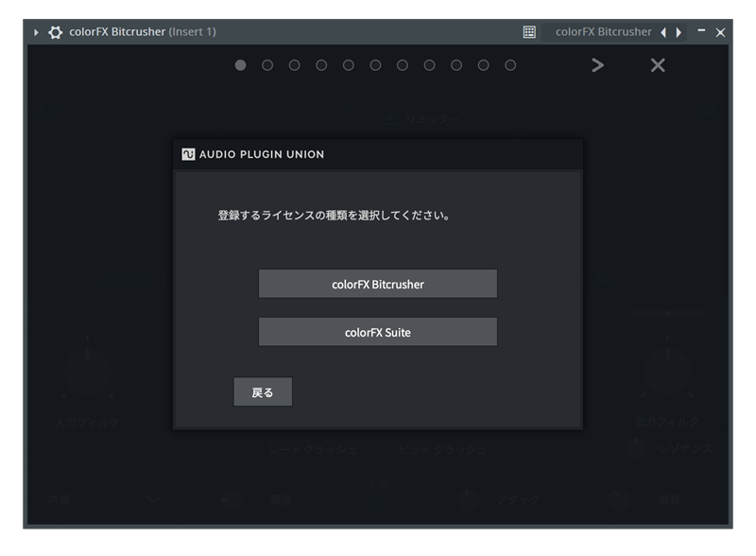This screenshot has height=556, width=756.
Task: Click the AUDIO PLUGIN UNION dialog title
Action: click(262, 154)
